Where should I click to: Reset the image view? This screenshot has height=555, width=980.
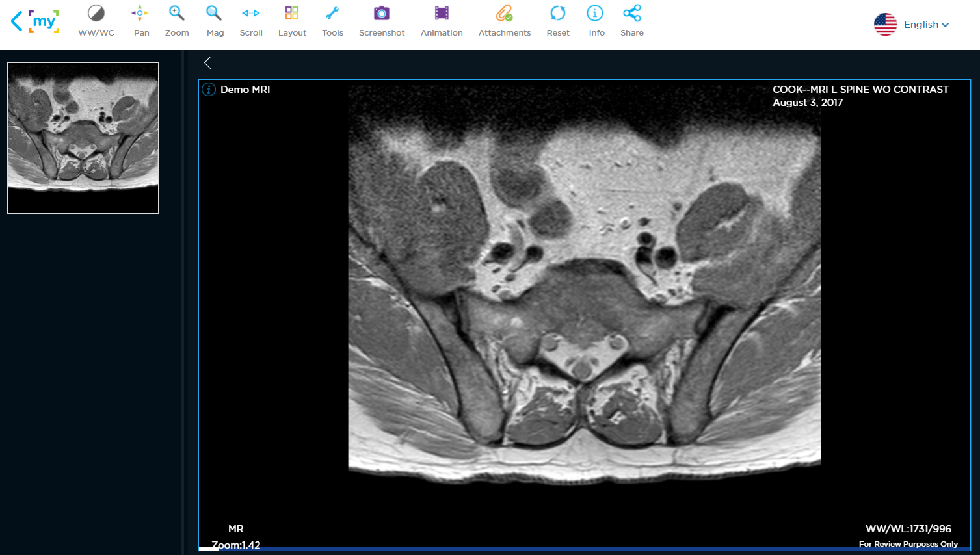tap(558, 21)
